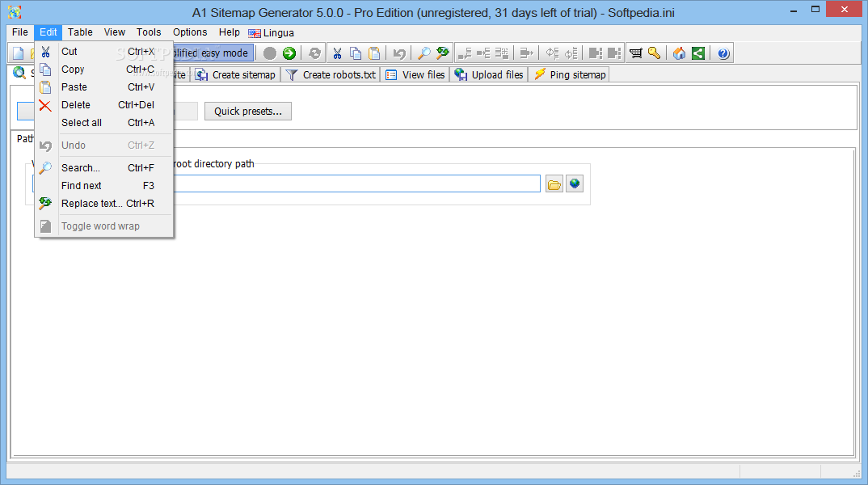
Task: Open the Lingua language menu
Action: coord(272,32)
